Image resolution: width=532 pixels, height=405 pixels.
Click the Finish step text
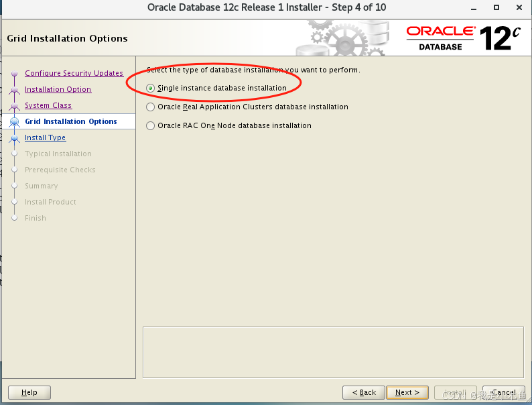point(36,218)
